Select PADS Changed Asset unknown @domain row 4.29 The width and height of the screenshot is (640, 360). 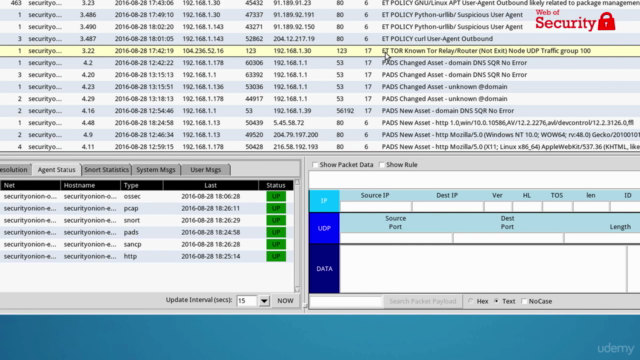pyautogui.click(x=320, y=99)
